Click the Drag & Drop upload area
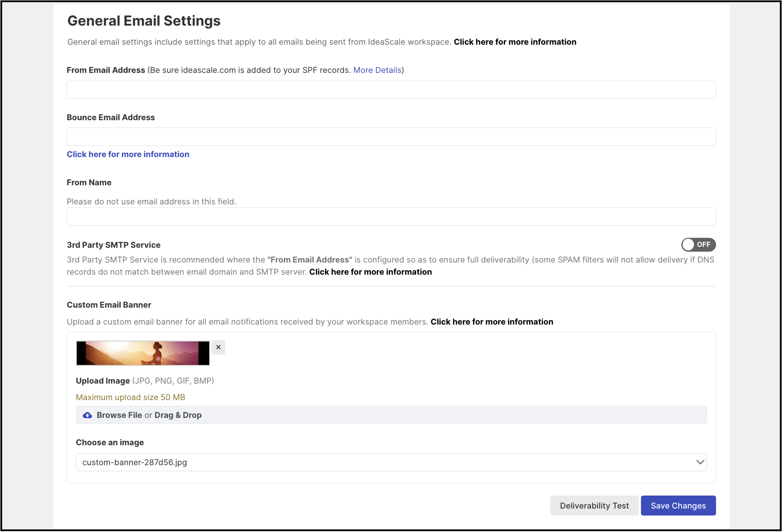The height and width of the screenshot is (532, 782). tap(391, 415)
